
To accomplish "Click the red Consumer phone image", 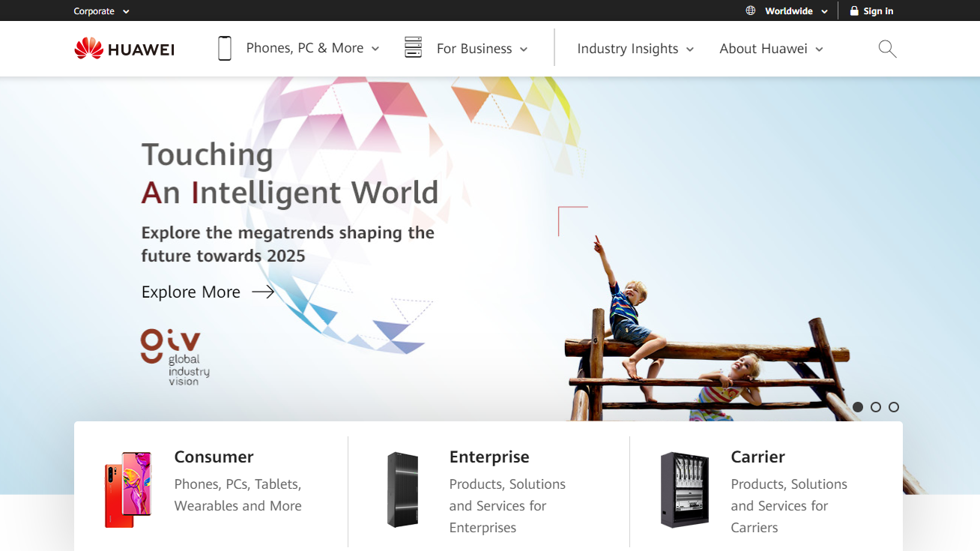I will [x=128, y=489].
